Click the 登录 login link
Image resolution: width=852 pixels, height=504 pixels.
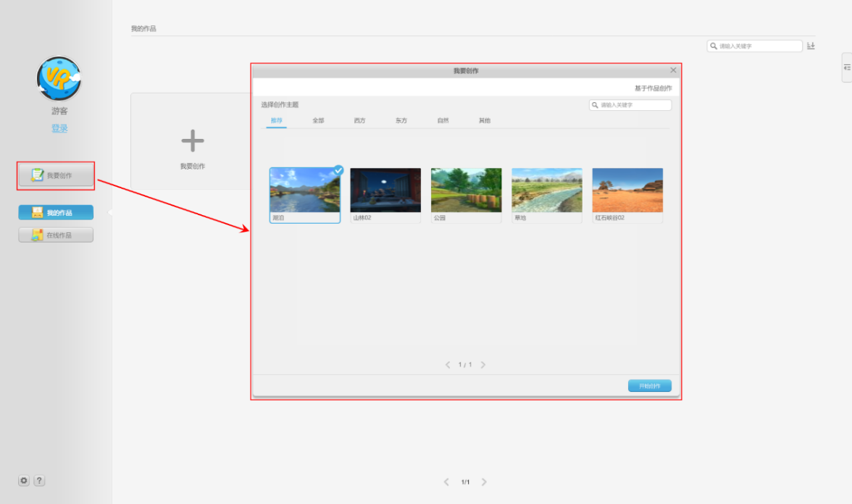(x=59, y=128)
